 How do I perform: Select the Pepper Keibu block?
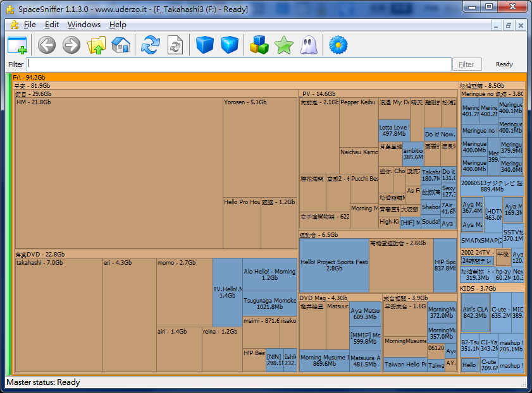(x=359, y=123)
